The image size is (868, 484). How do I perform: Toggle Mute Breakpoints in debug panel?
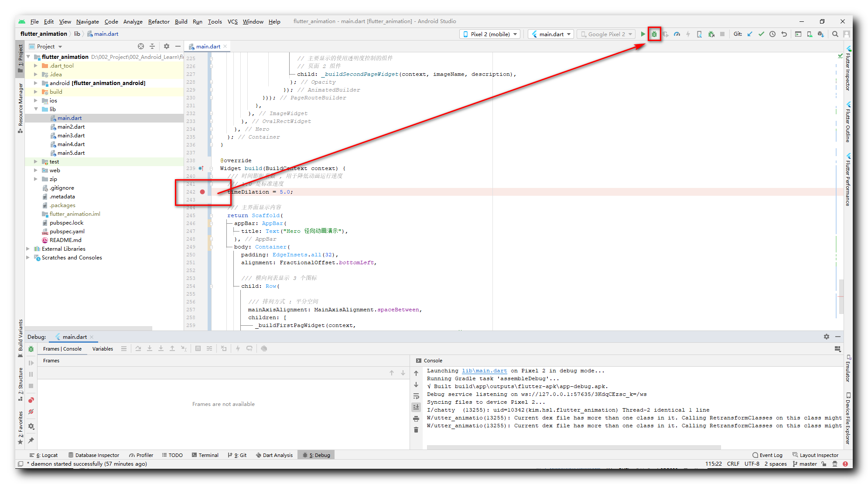click(x=31, y=412)
